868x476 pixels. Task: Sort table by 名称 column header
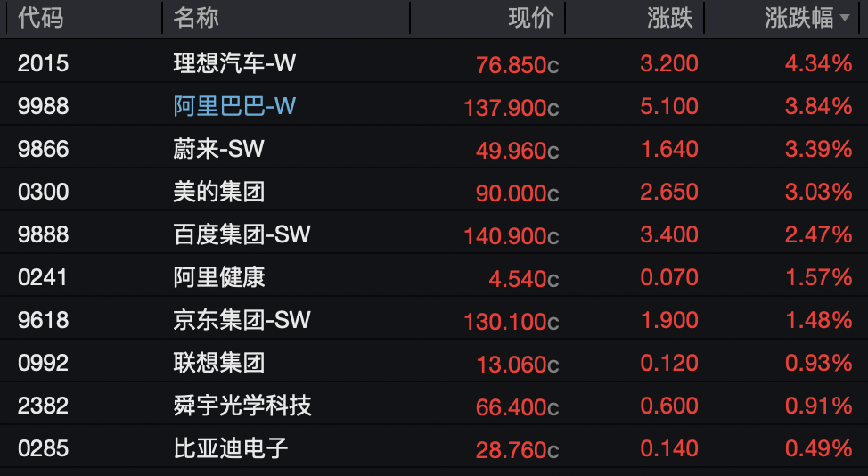click(x=196, y=18)
